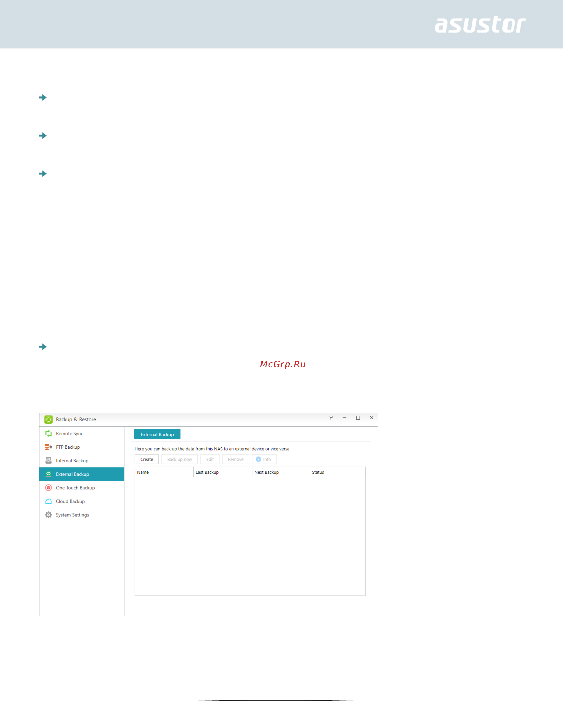Click the green Backup & Restore app icon

click(48, 419)
